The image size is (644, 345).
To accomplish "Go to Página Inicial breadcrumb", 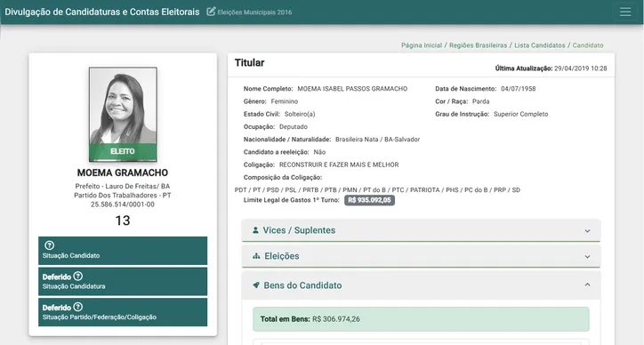I will coord(422,45).
